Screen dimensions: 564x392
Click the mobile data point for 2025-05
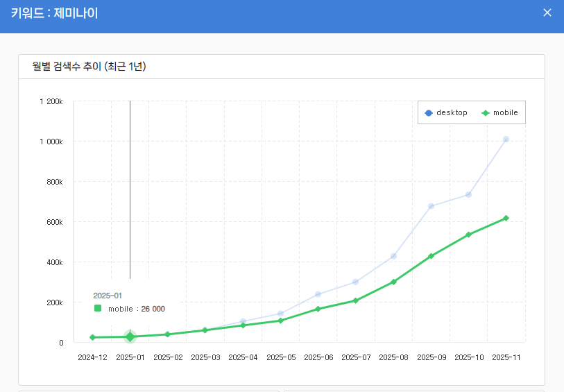coord(280,321)
